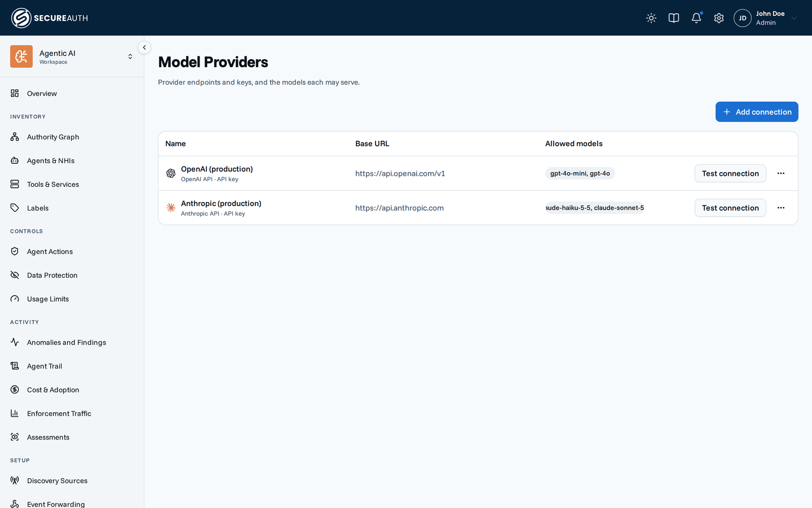
Task: Click the Labels tag icon
Action: (15, 208)
